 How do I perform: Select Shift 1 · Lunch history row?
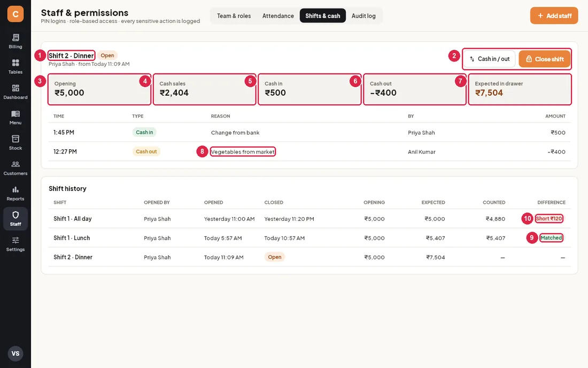tap(310, 238)
